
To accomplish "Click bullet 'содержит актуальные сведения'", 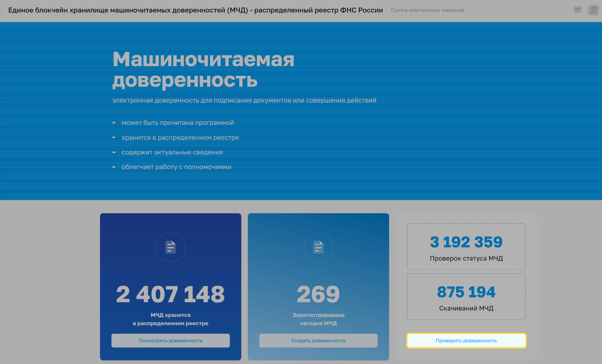I will tap(172, 152).
